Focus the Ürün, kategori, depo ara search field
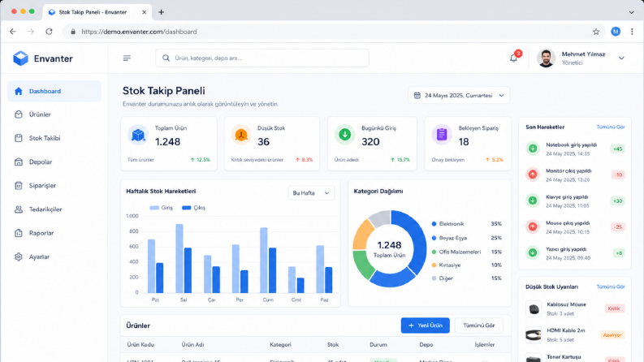Screen dimensions: 644x362 [262, 58]
